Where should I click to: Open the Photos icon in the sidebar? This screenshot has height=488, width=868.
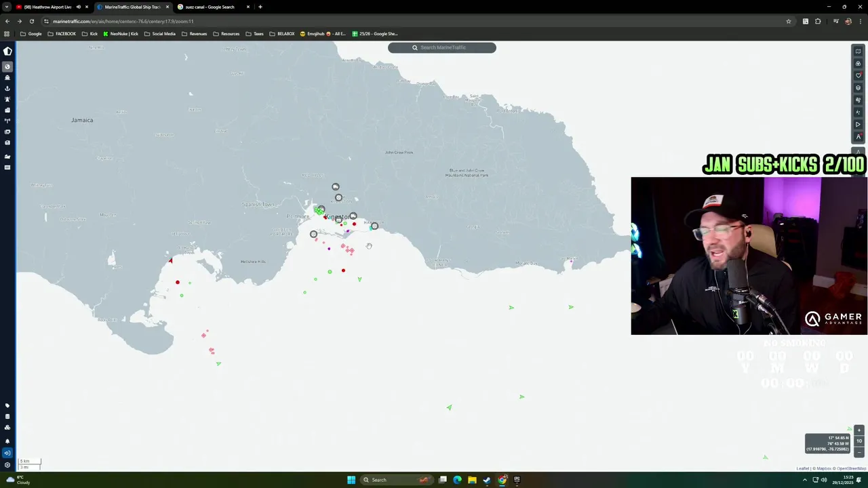tap(7, 131)
